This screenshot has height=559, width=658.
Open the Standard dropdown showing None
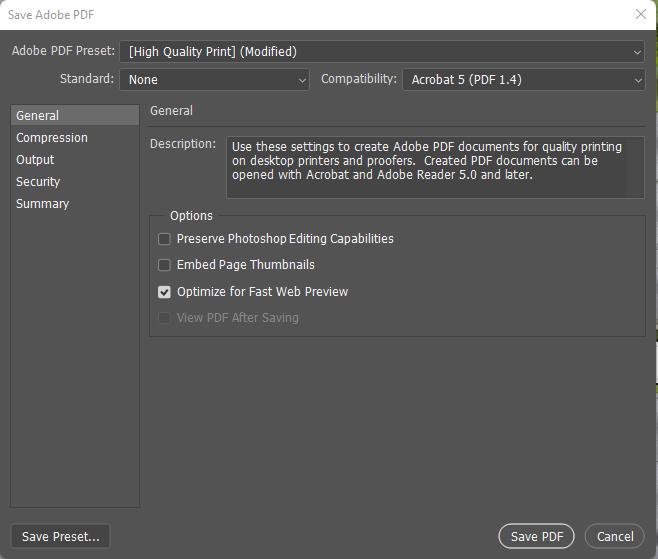tap(214, 80)
